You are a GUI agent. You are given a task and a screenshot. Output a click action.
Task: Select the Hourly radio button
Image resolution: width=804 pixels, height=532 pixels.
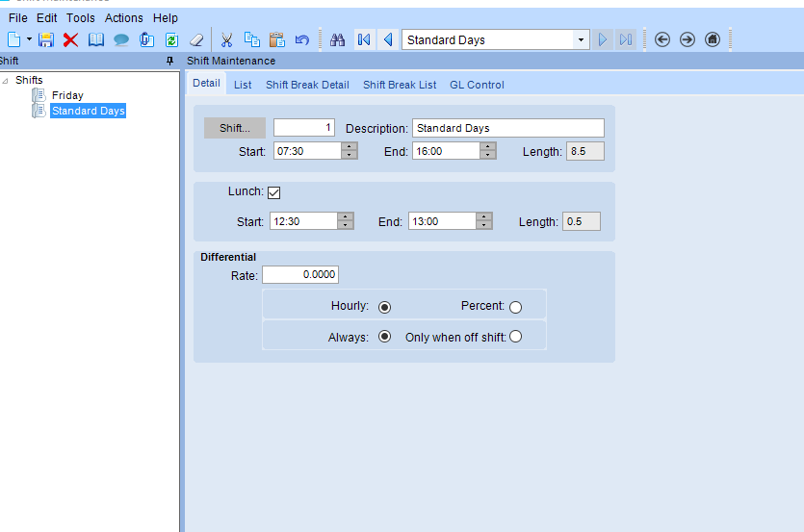coord(384,307)
